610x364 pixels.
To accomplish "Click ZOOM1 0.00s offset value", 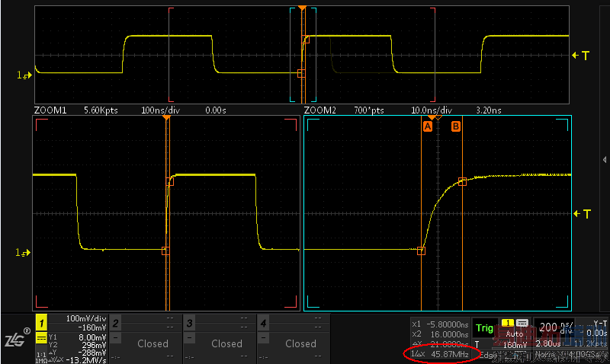I will [216, 110].
